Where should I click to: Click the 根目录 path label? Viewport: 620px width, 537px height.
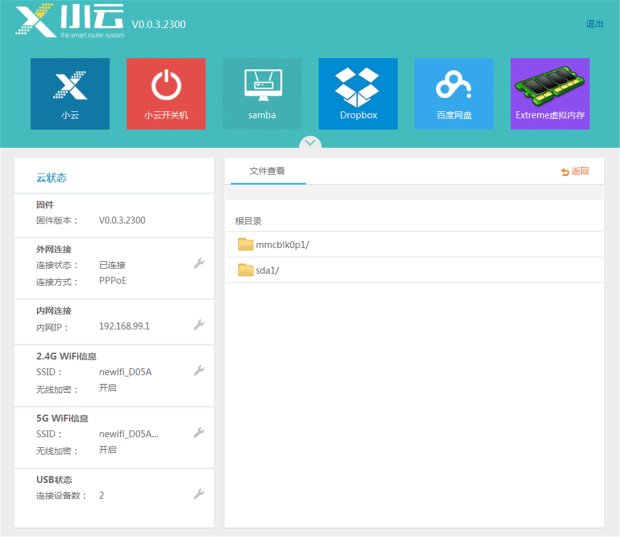point(248,221)
